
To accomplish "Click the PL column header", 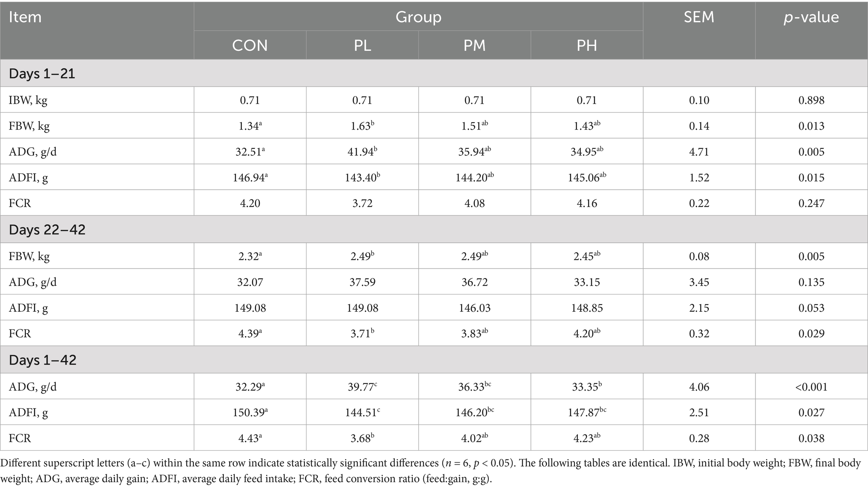I will click(x=362, y=45).
